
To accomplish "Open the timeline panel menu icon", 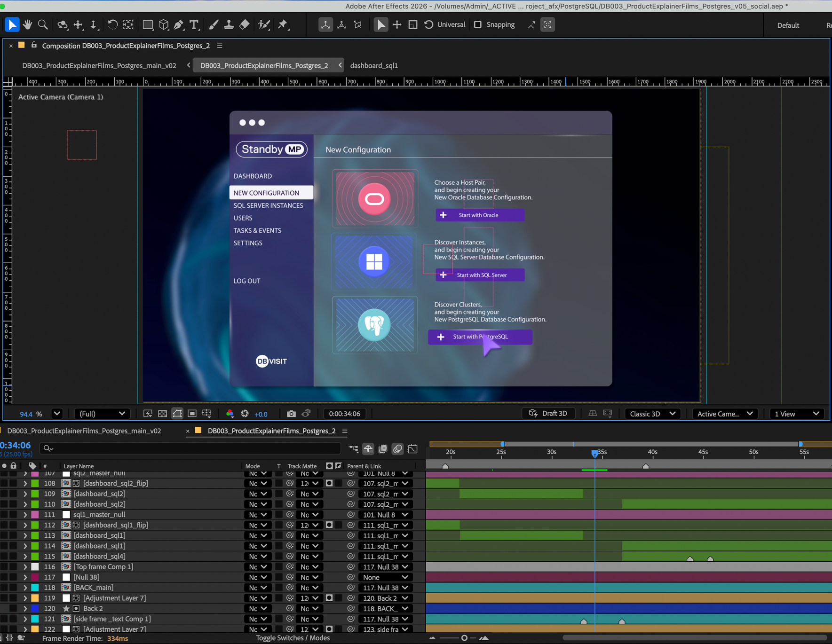I will point(345,431).
